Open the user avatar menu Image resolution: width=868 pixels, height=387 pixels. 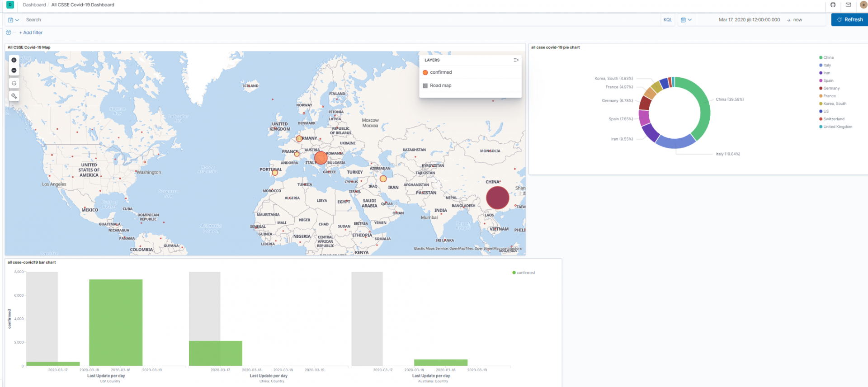[863, 5]
